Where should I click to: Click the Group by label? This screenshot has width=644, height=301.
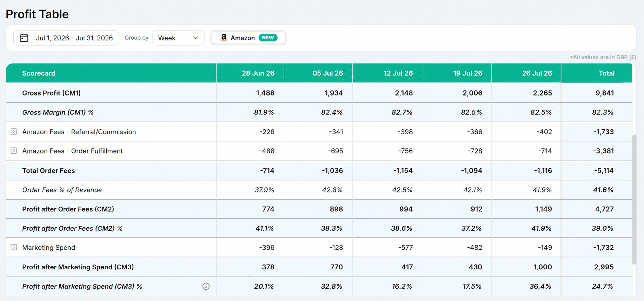[137, 38]
